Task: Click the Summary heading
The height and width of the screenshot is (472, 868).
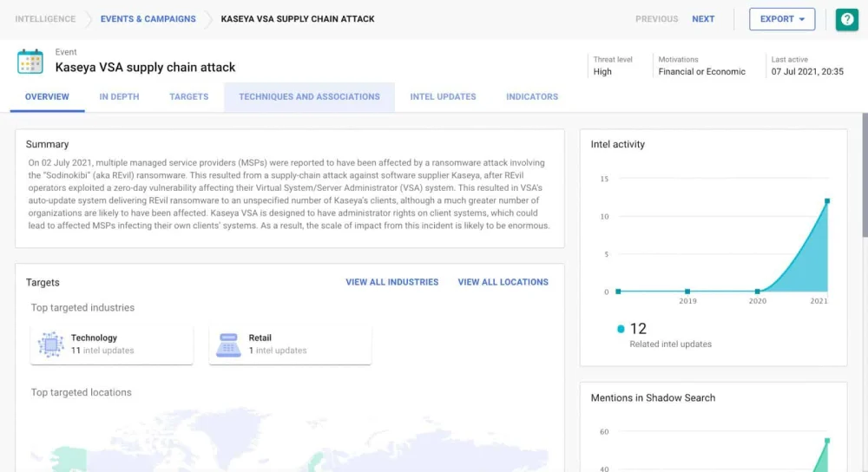Action: pyautogui.click(x=47, y=144)
